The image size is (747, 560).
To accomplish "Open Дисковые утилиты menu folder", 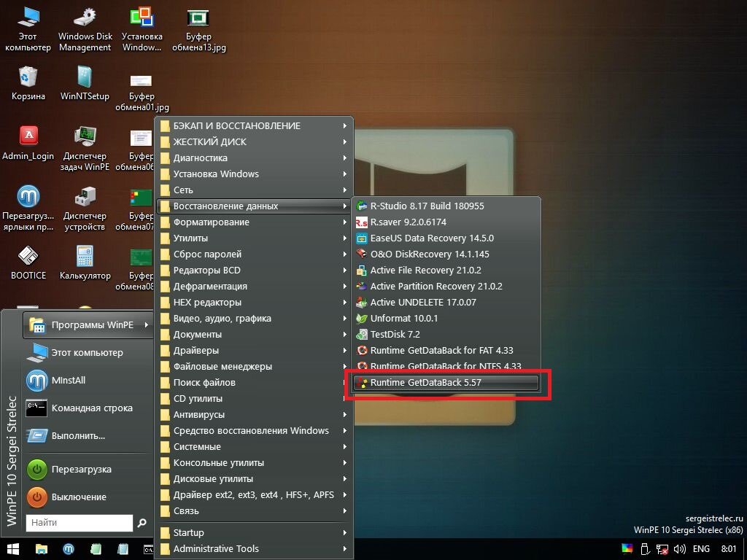I will 255,478.
